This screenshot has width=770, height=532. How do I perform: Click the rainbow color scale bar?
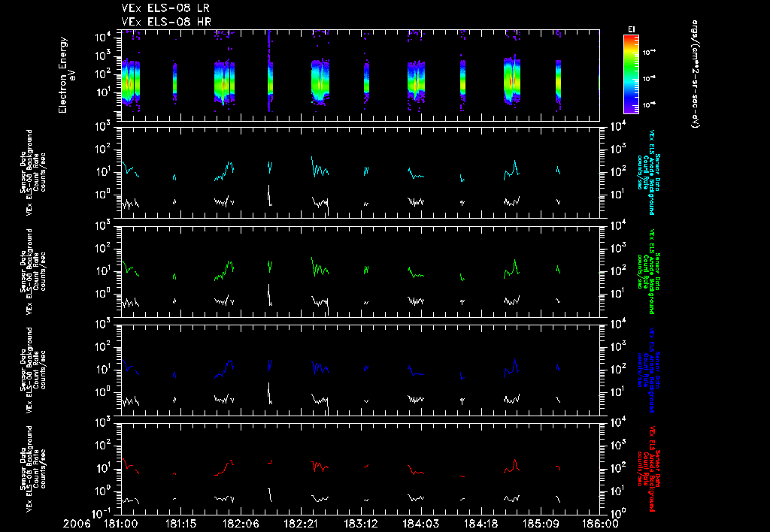tap(631, 74)
